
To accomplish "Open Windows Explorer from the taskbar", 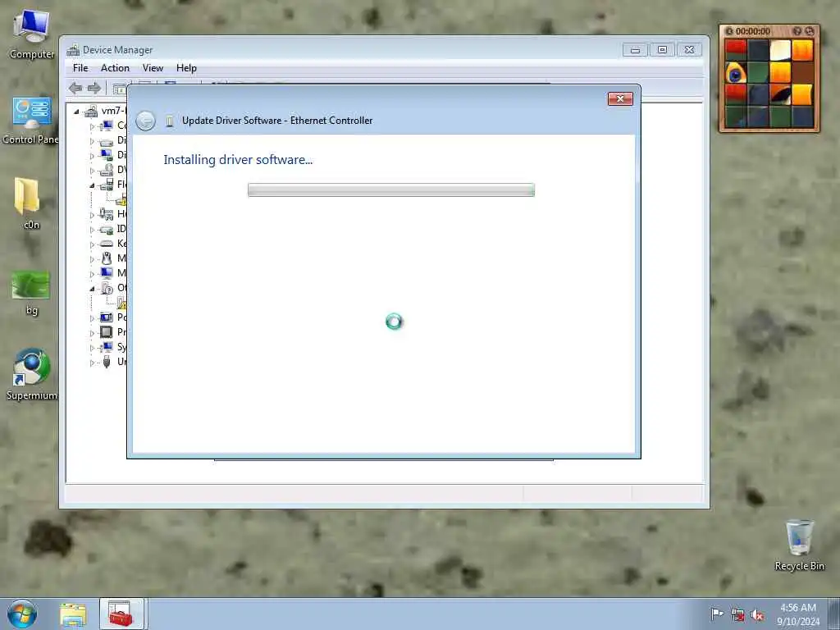I will tap(73, 614).
